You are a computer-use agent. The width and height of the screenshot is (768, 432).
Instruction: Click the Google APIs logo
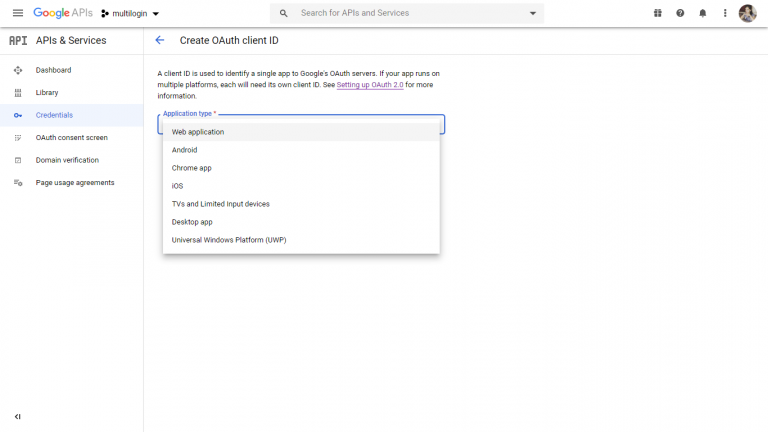[x=63, y=13]
